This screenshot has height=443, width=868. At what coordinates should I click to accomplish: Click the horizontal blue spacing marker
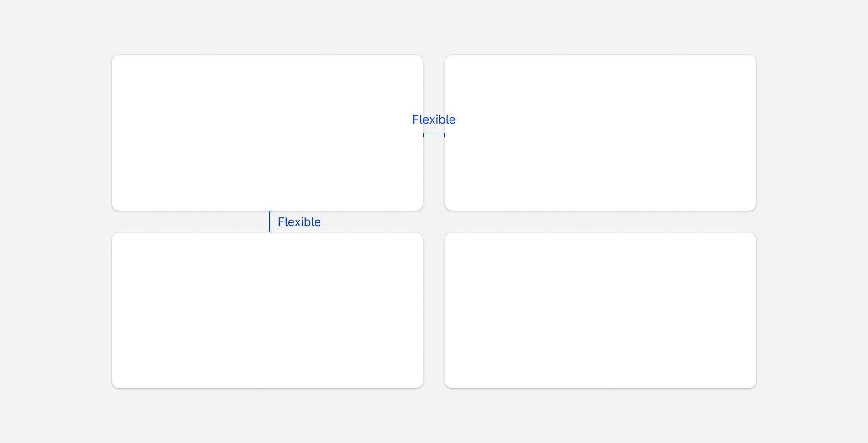(x=434, y=135)
